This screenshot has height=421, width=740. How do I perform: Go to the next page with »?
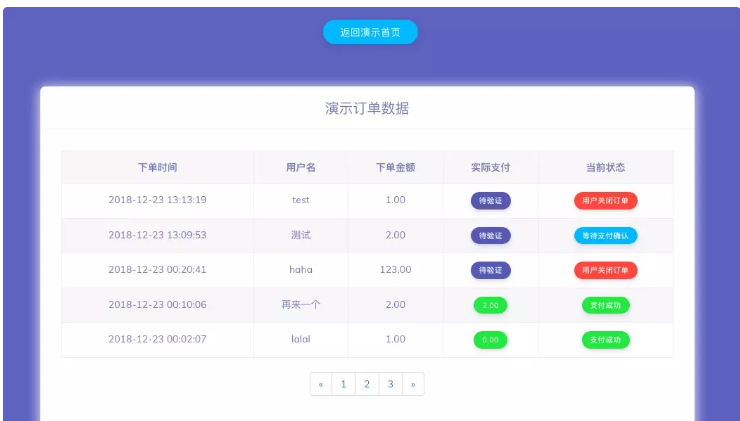(412, 384)
